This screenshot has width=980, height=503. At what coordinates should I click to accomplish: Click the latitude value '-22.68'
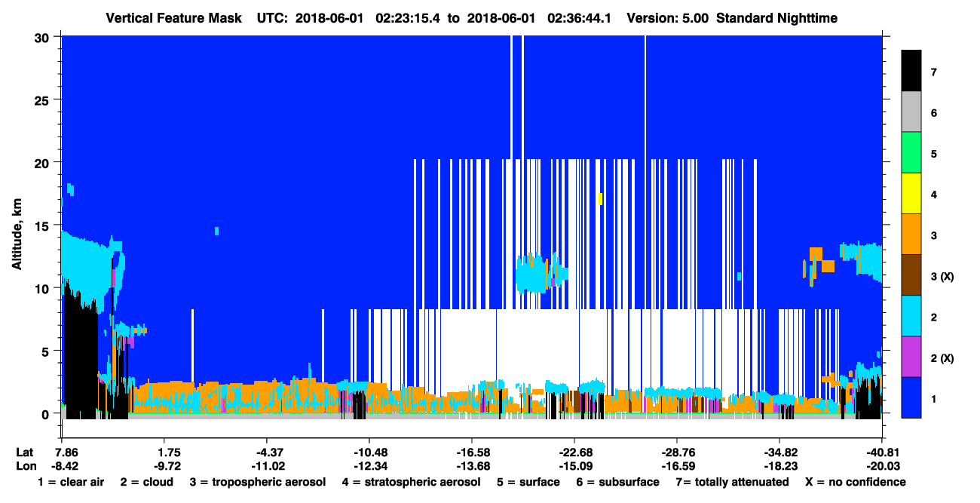(x=574, y=452)
